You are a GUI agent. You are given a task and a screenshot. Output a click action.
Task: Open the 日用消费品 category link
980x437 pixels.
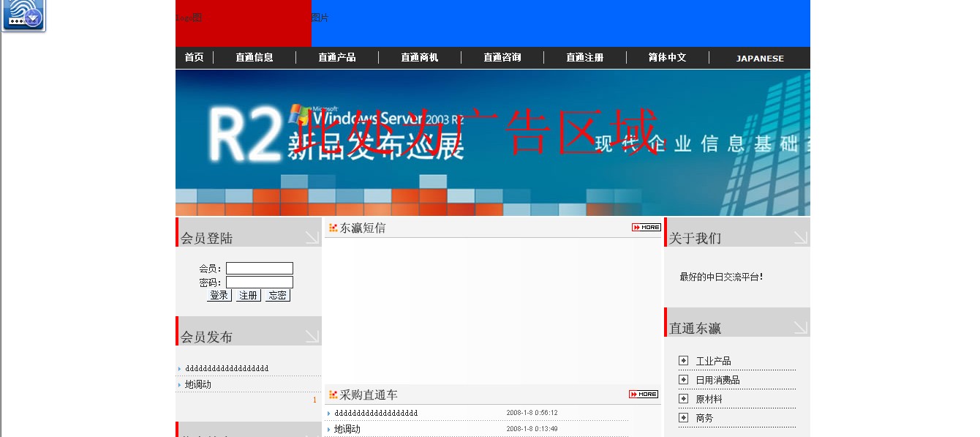717,380
